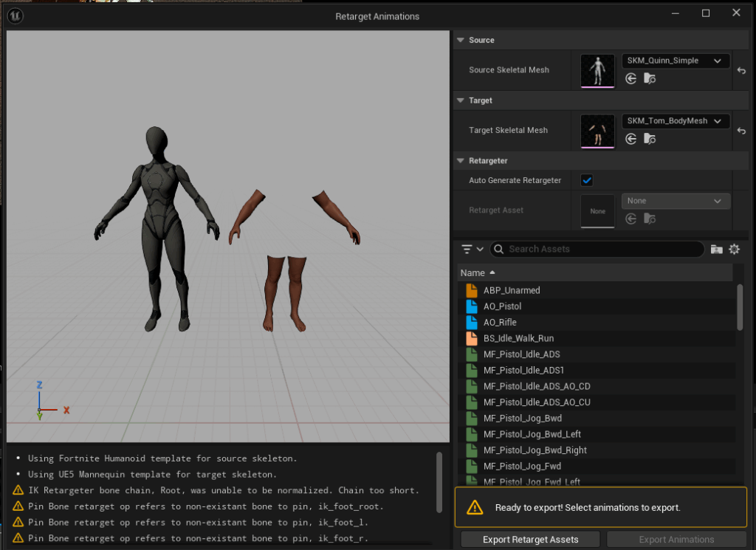Image resolution: width=756 pixels, height=550 pixels.
Task: Maximize the Retarget Animations window
Action: 706,13
